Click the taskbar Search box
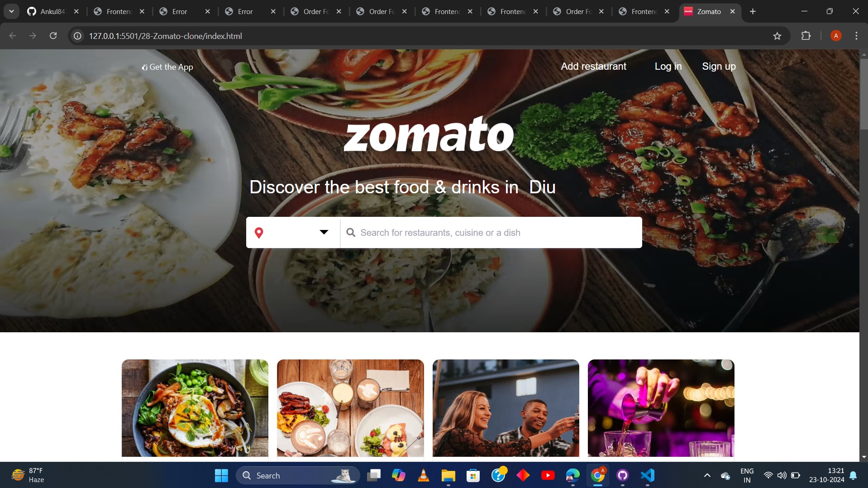The image size is (868, 488). (x=298, y=475)
